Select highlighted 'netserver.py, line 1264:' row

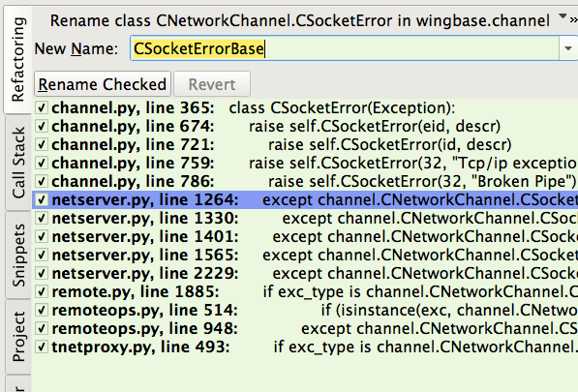305,199
